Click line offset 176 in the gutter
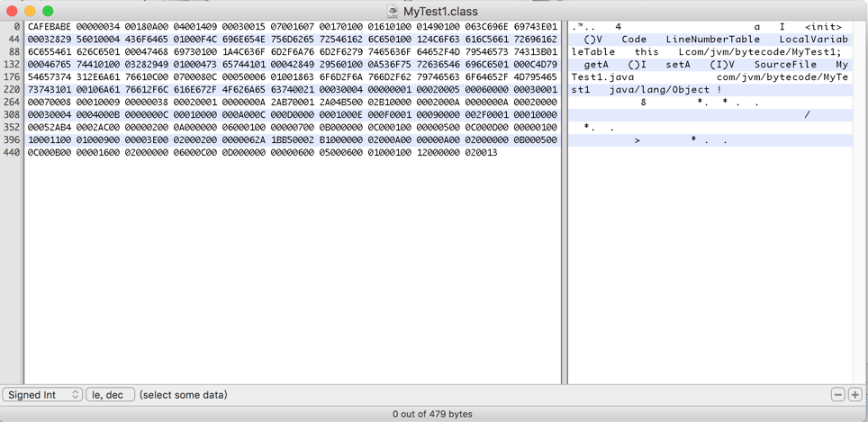The image size is (868, 422). [13, 76]
